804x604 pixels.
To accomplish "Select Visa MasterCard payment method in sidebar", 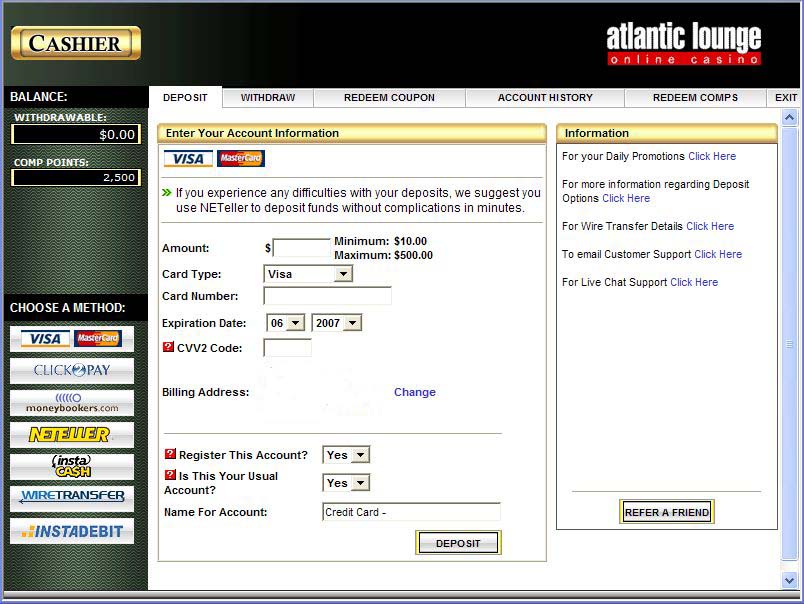I will (x=72, y=339).
